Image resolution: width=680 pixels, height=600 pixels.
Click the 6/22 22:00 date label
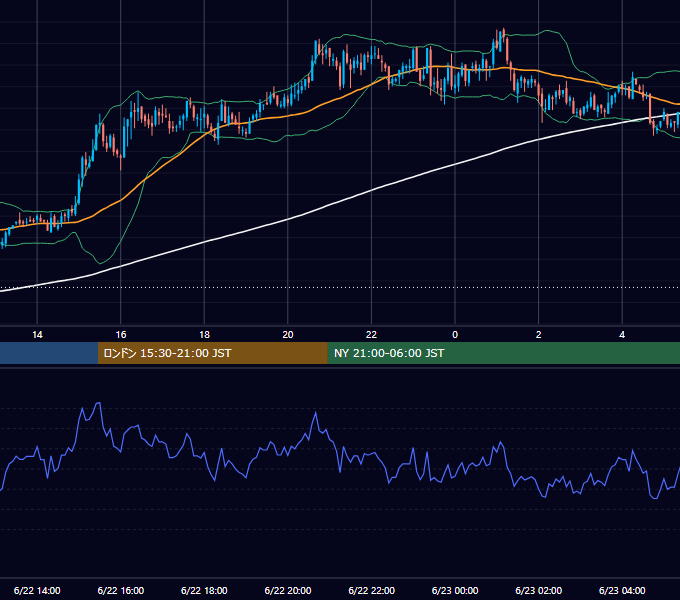[371, 590]
